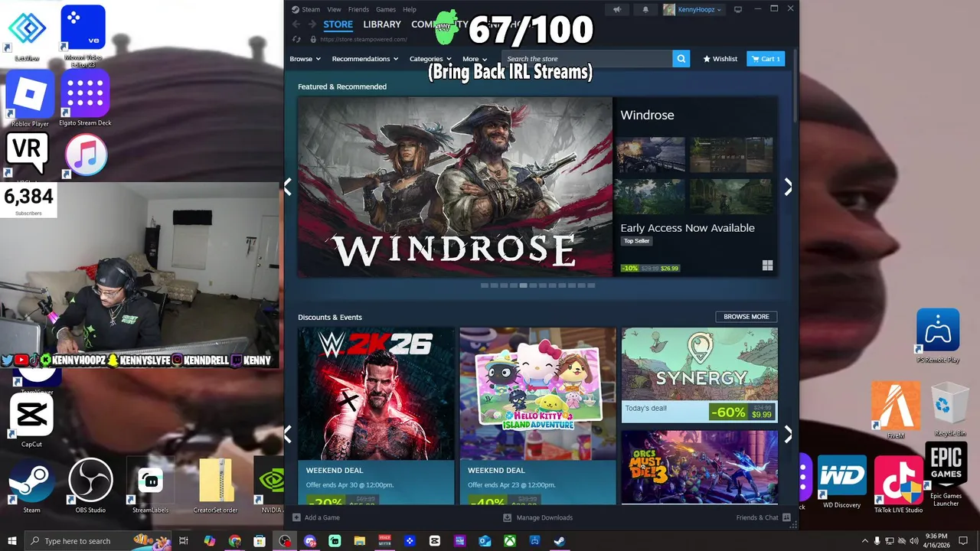This screenshot has height=551, width=980.
Task: Open the Windrose featured banner image
Action: coord(455,187)
